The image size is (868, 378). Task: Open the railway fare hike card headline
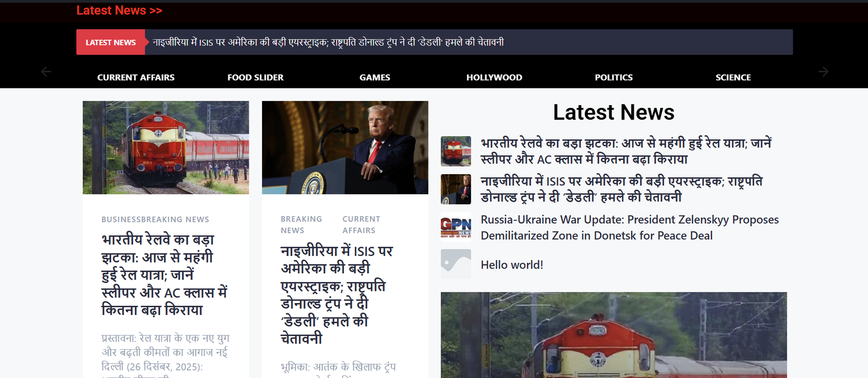[x=164, y=274]
